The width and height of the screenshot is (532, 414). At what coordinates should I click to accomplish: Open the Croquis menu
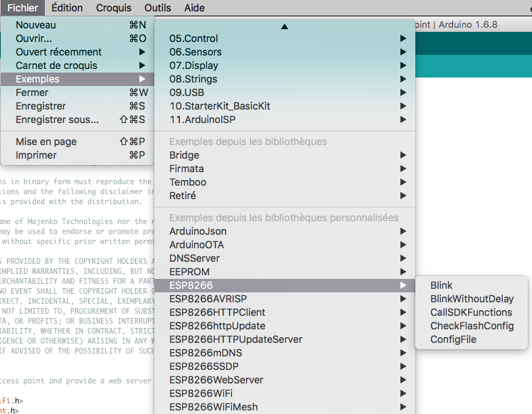pos(113,8)
